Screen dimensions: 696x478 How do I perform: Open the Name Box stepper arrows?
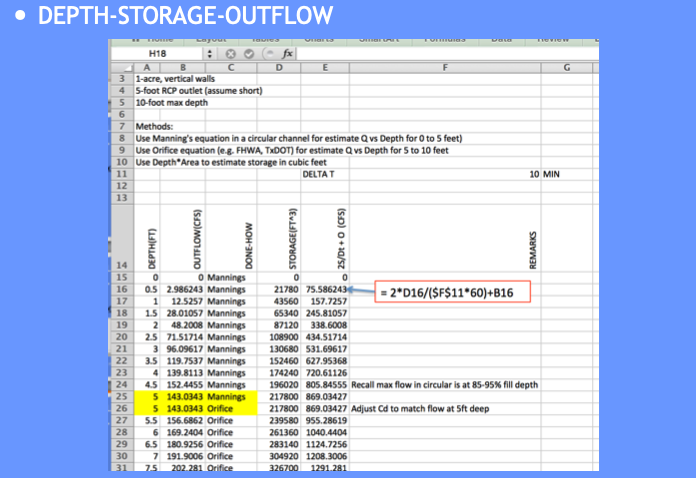click(x=210, y=54)
